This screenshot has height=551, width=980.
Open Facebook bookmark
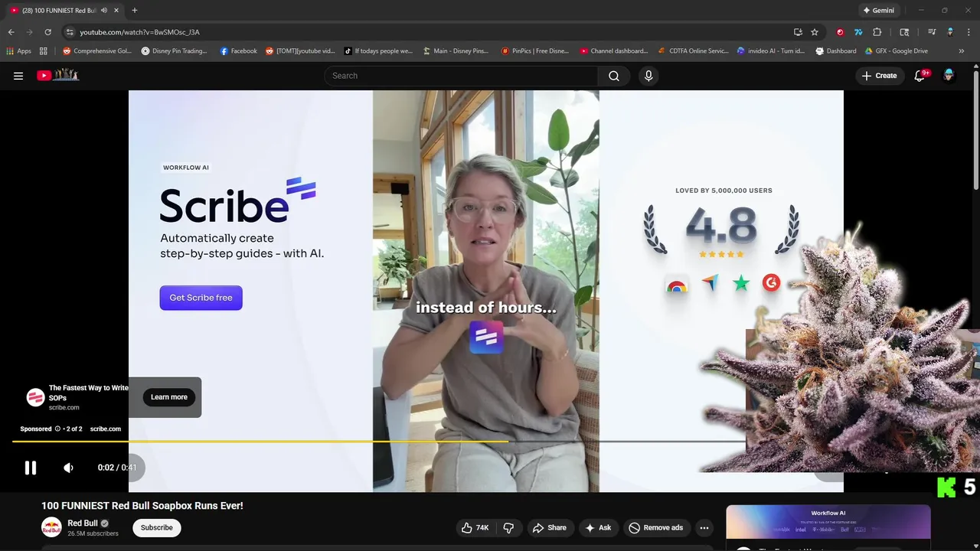pyautogui.click(x=239, y=51)
